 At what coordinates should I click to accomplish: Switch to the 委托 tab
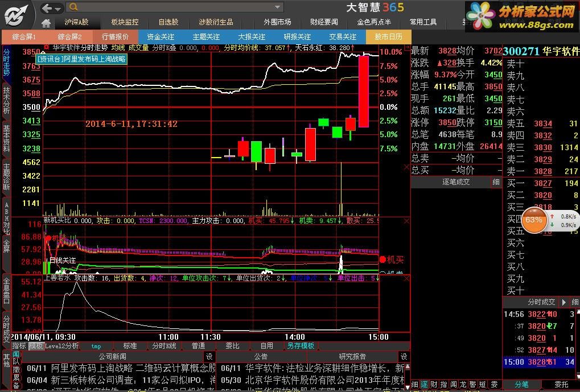(x=561, y=385)
